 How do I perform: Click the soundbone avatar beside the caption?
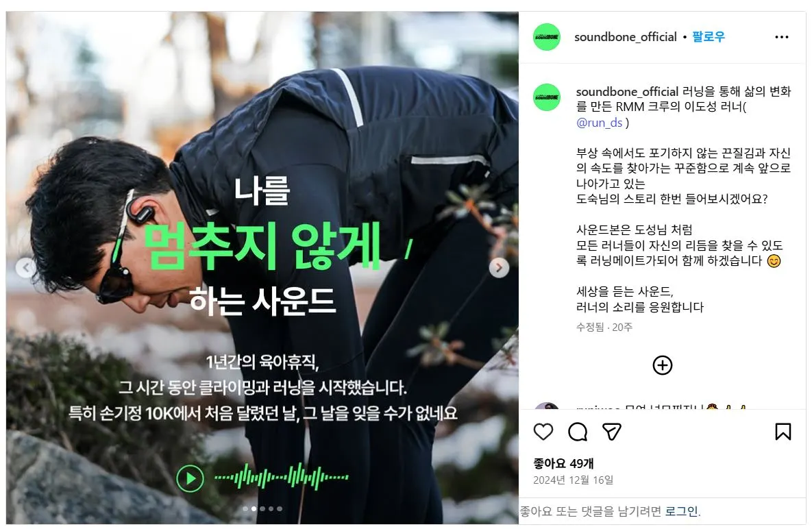point(547,97)
